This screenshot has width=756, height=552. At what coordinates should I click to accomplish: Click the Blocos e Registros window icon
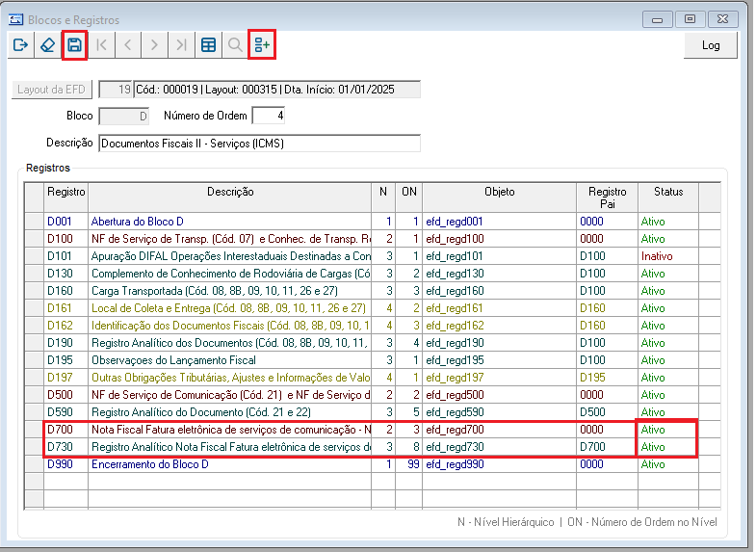(x=16, y=20)
